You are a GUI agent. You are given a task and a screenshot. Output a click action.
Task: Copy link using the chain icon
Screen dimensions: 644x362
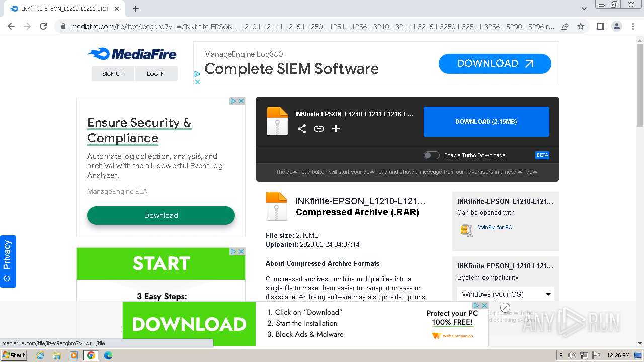click(319, 129)
